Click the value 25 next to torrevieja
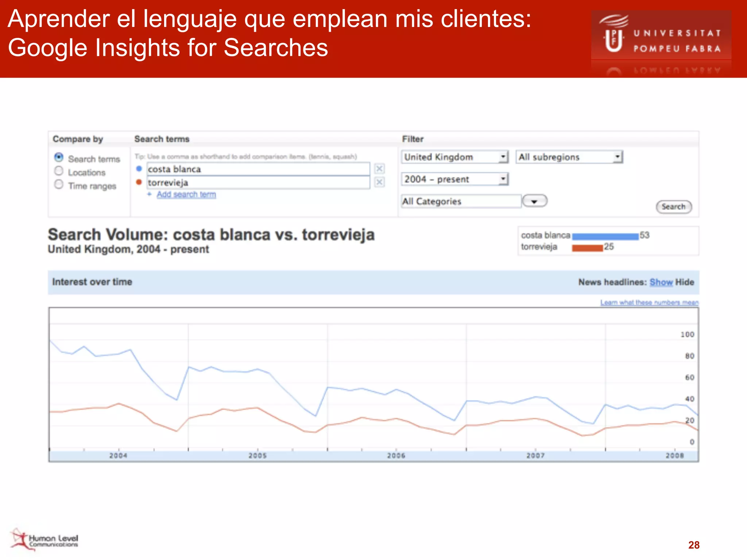The width and height of the screenshot is (747, 560). (x=609, y=247)
